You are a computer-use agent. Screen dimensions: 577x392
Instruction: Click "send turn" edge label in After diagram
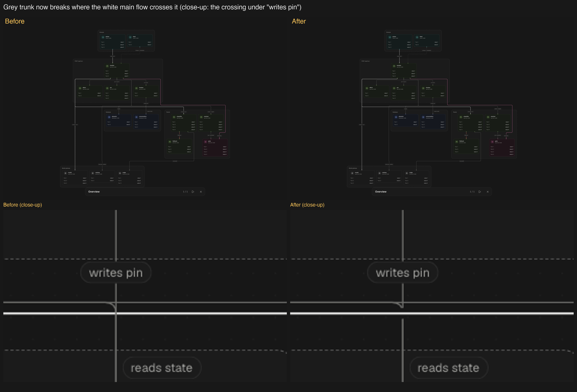tap(399, 56)
